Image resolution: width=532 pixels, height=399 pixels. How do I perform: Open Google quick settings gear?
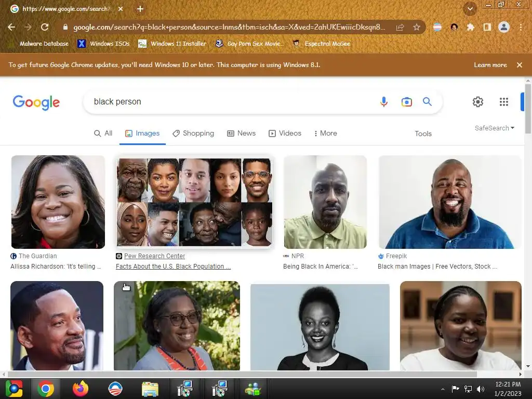pyautogui.click(x=478, y=102)
